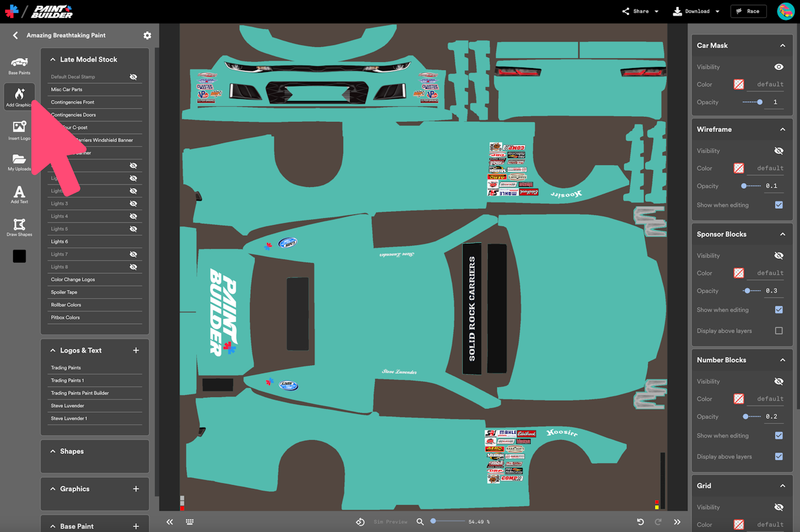
Task: Collapse the Late Model Stock section
Action: 53,59
